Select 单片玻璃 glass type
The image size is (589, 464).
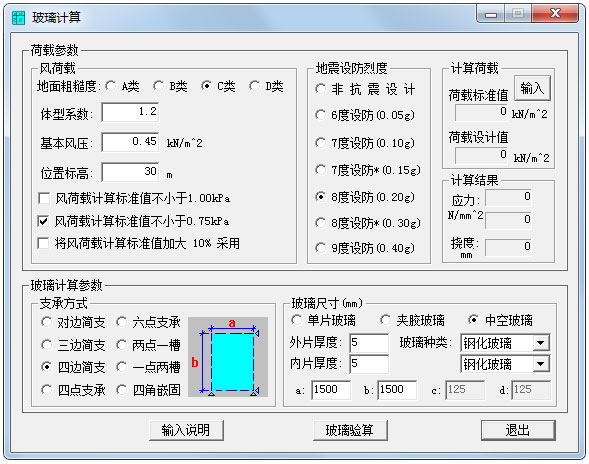pyautogui.click(x=323, y=320)
